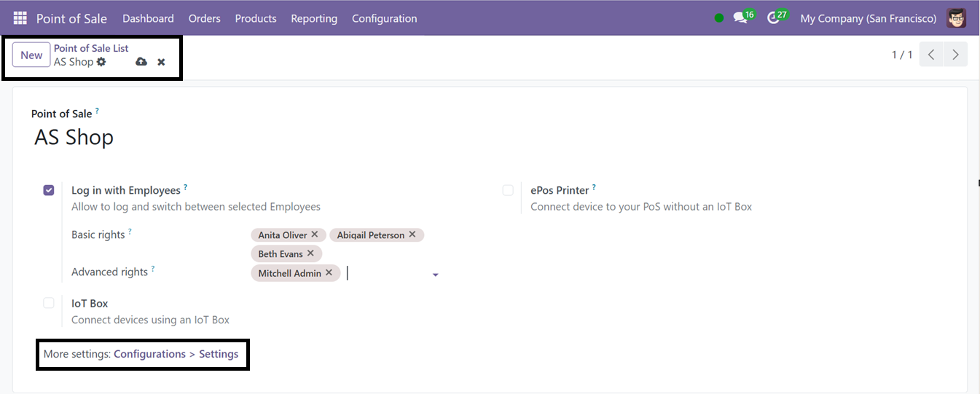Enable the IoT Box checkbox
This screenshot has height=394, width=980.
(x=49, y=303)
